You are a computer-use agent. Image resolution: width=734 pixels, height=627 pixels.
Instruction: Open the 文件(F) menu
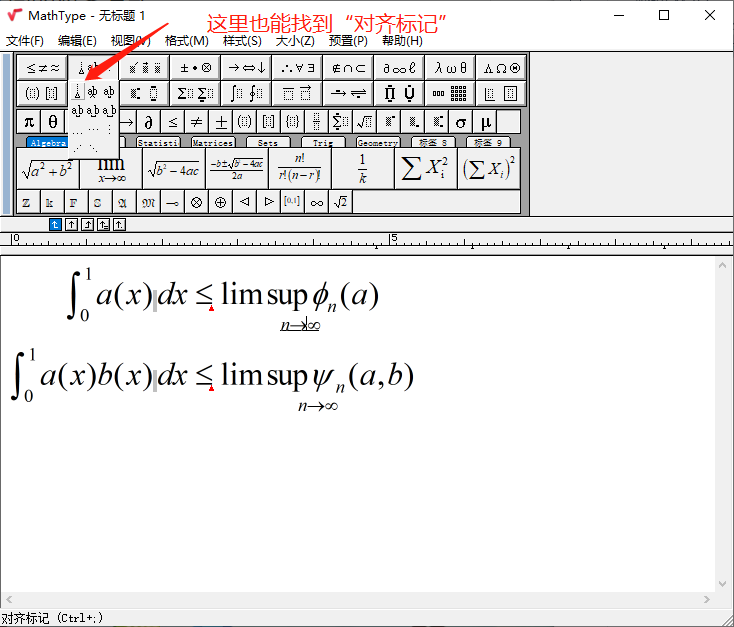click(x=25, y=41)
